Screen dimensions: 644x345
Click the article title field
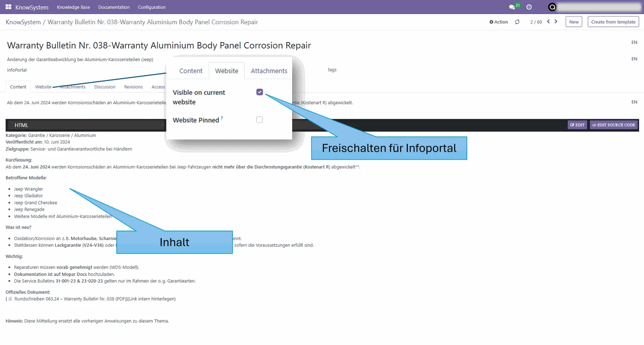point(159,45)
